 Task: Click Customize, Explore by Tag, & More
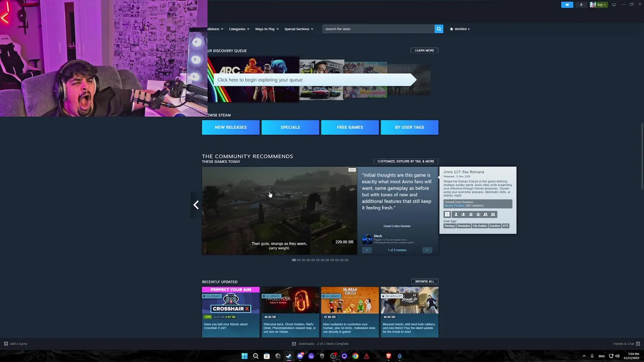(406, 161)
